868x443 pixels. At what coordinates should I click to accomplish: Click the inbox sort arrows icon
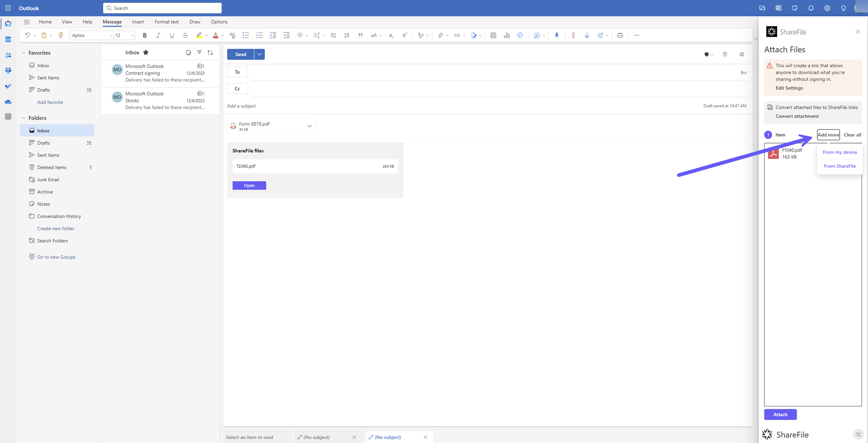tap(210, 53)
